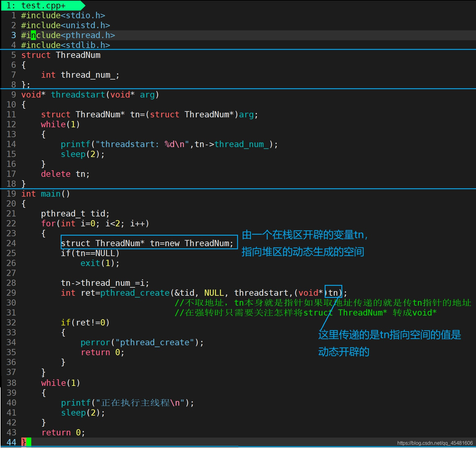Click 'struct ThreadNum' declaration on line 5
This screenshot has width=476, height=449.
coord(61,55)
